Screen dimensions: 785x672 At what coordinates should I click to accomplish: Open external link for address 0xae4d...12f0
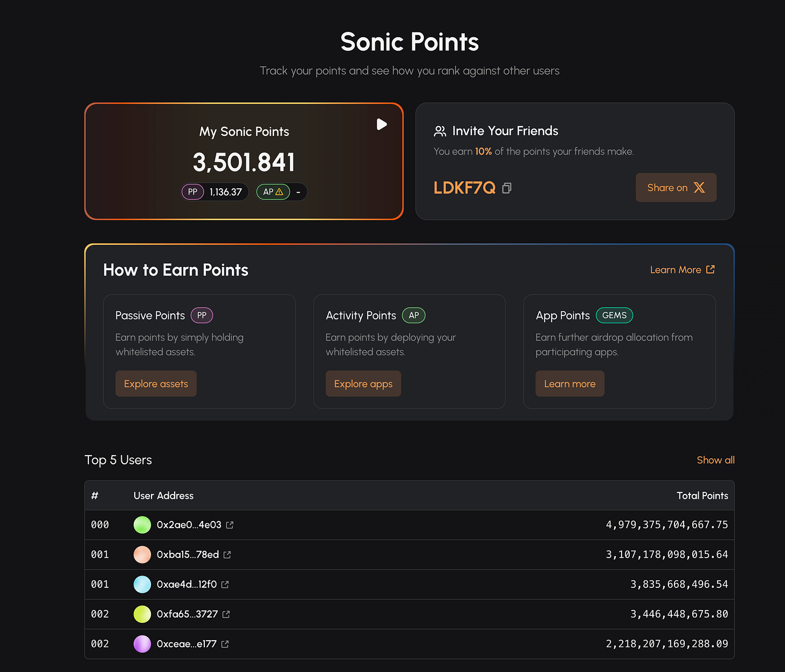[x=225, y=584]
